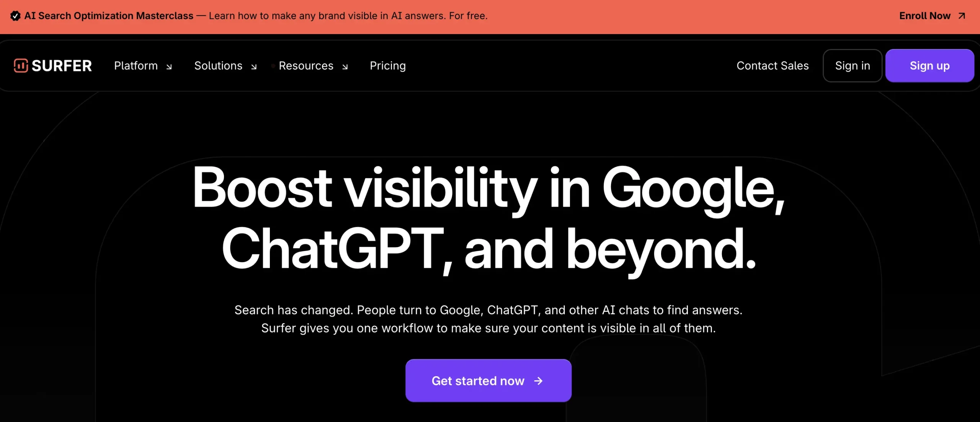This screenshot has width=980, height=422.
Task: Open the Pricing page
Action: coord(387,66)
